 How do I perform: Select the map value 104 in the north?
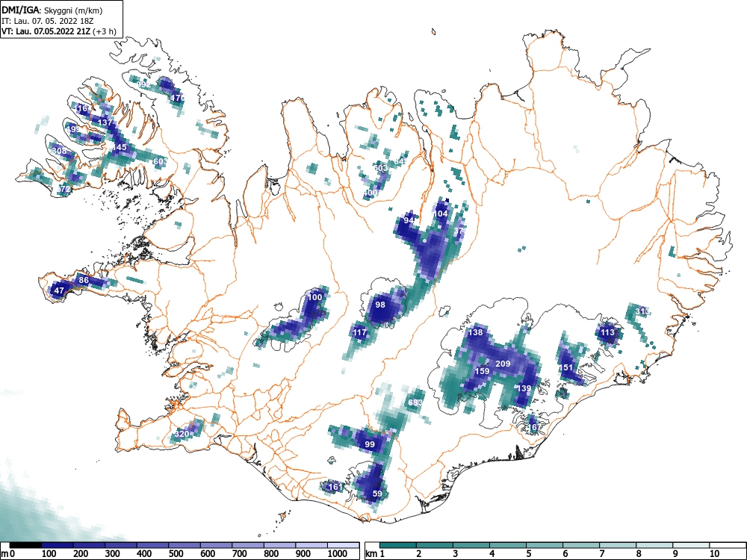coord(441,214)
